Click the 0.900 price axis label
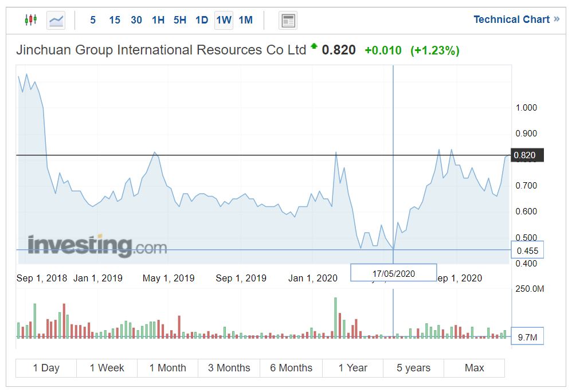572x392 pixels. (x=526, y=134)
